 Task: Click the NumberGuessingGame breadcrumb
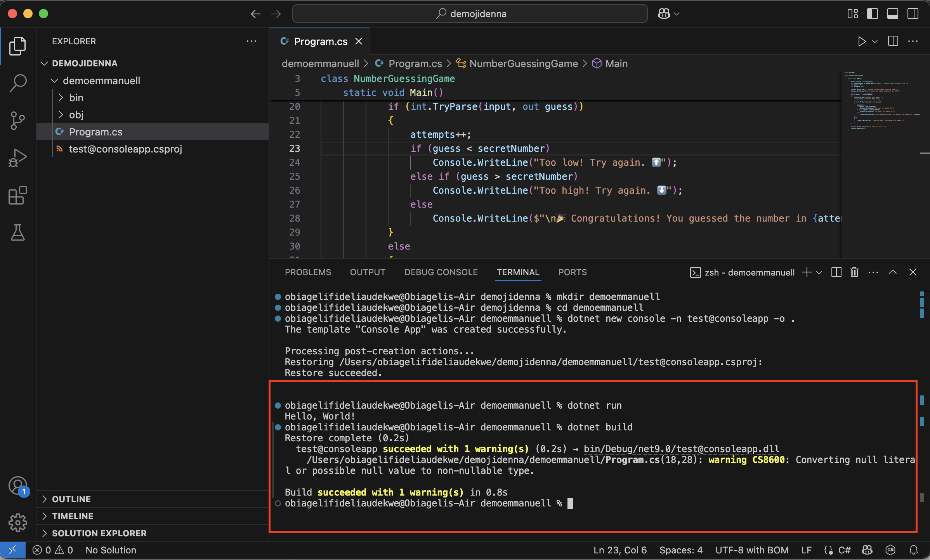click(523, 64)
